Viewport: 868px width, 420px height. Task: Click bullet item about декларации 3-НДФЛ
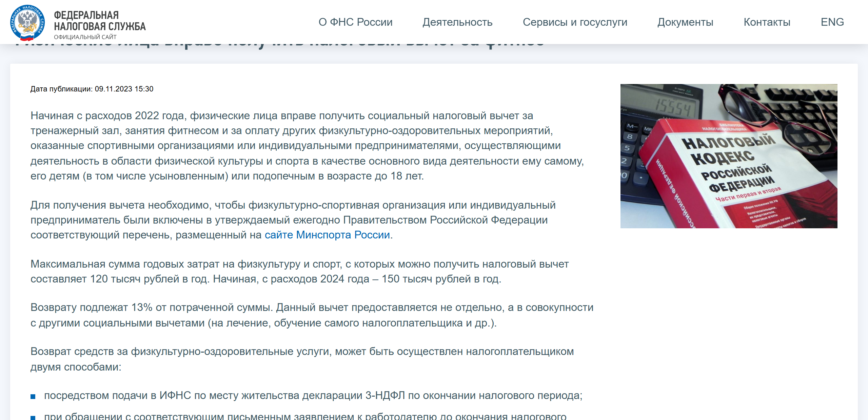[313, 395]
